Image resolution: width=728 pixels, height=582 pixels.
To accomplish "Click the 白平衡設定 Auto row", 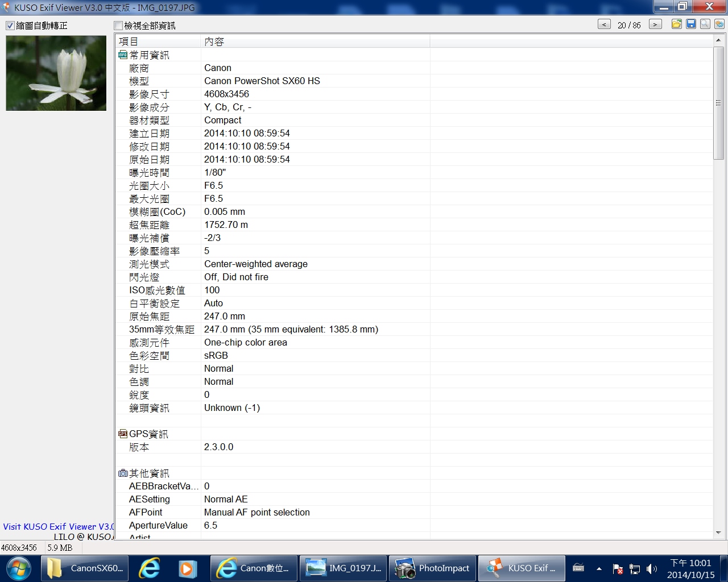I will 414,304.
